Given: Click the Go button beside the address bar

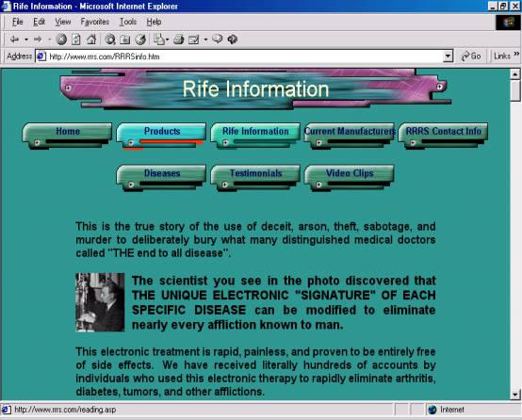Looking at the screenshot, I should click(471, 56).
